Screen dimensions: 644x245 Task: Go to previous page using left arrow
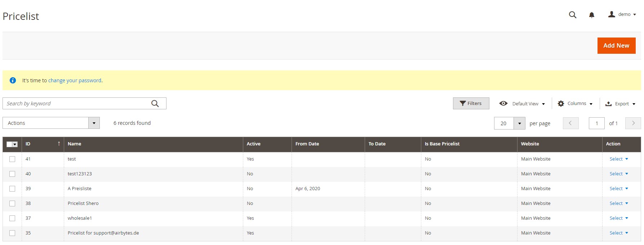coord(570,123)
